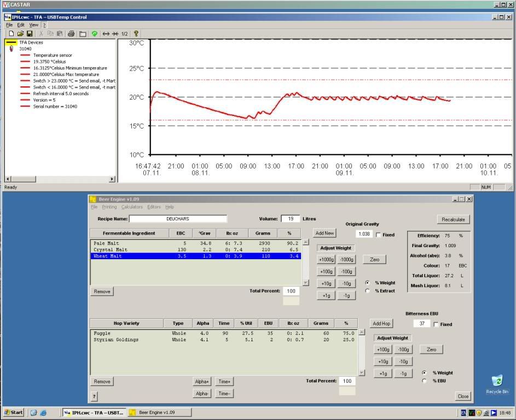Subtract 1000g using the -1000g button
The height and width of the screenshot is (420, 516).
point(346,260)
